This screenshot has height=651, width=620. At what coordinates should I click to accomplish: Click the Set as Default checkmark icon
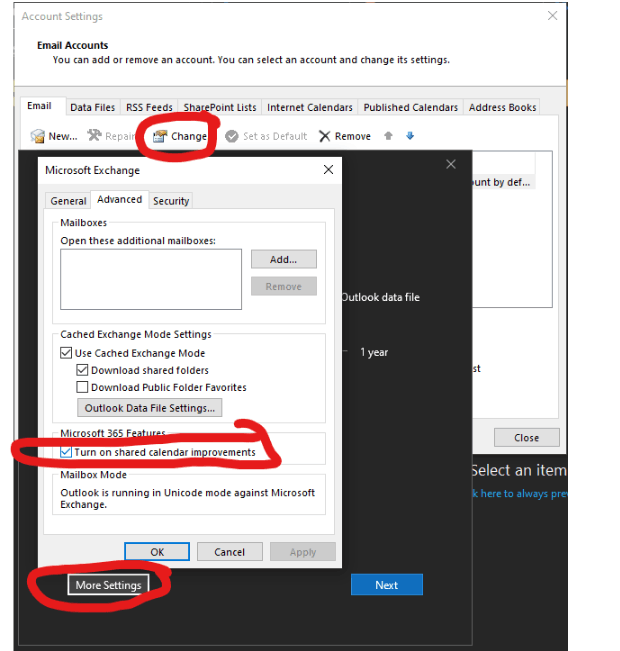tap(232, 136)
